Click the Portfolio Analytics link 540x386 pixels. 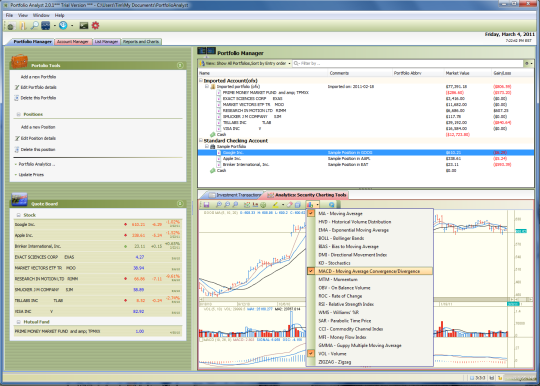(37, 164)
